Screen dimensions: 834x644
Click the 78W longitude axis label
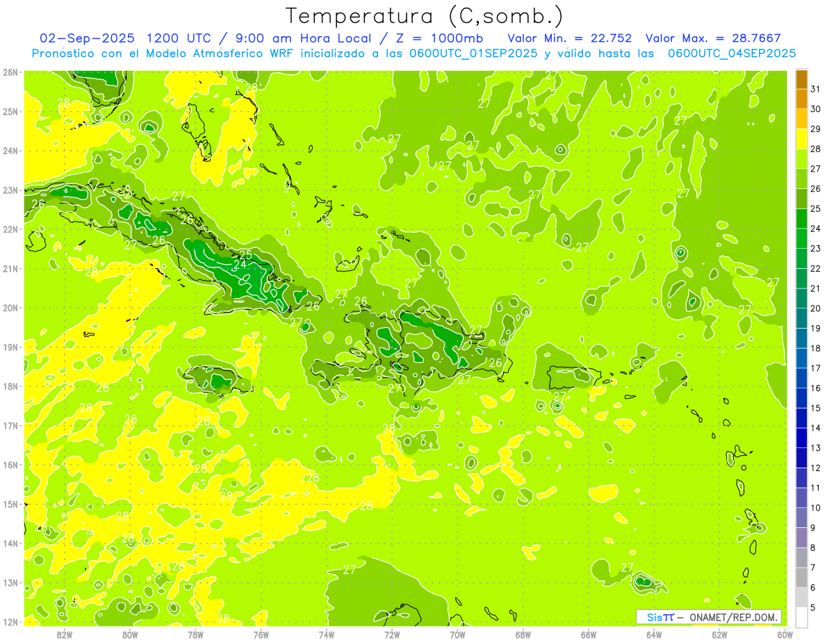pyautogui.click(x=195, y=634)
